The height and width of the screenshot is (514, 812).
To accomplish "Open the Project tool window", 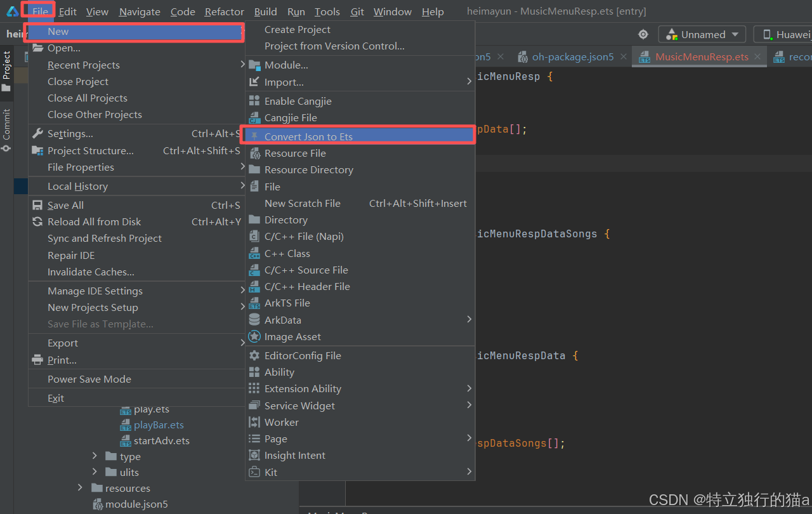I will click(x=6, y=72).
